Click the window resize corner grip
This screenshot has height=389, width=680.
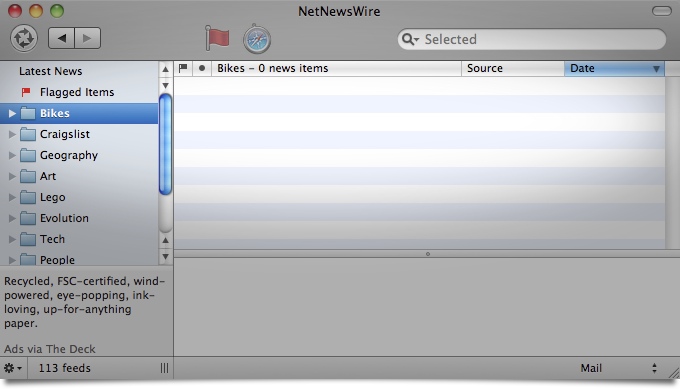pos(674,373)
